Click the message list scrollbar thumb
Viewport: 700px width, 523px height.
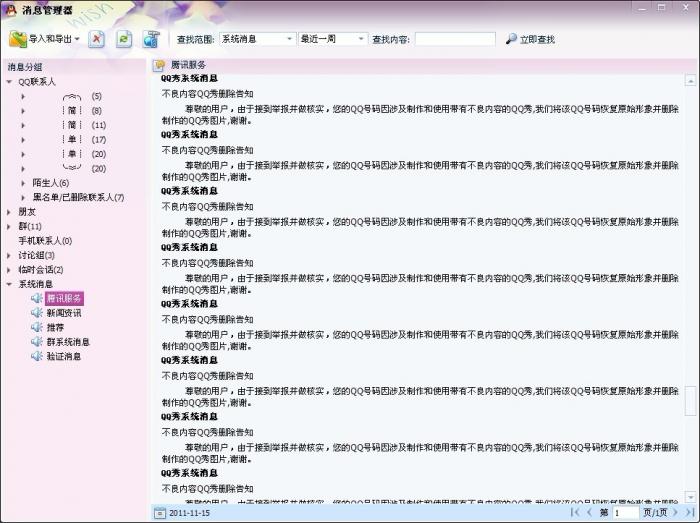coord(690,401)
